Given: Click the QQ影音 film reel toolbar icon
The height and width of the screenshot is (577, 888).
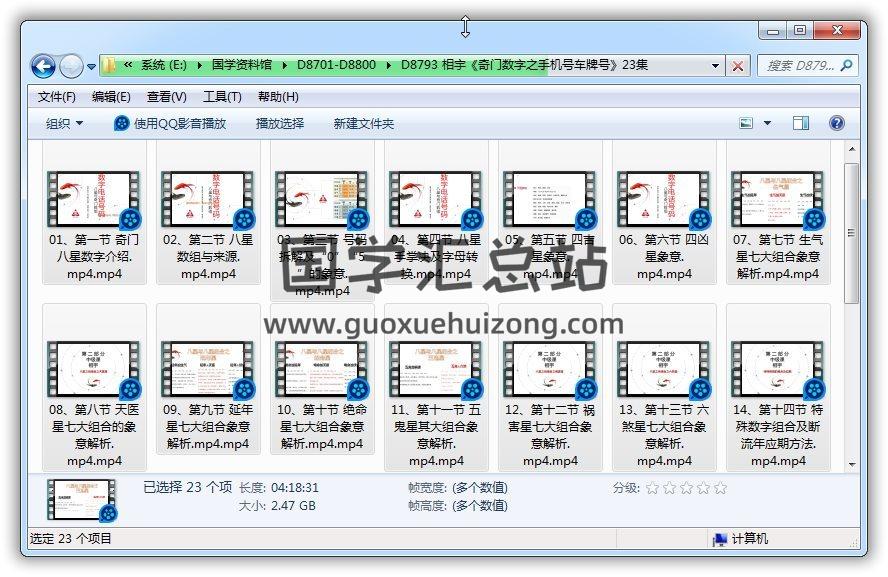Looking at the screenshot, I should [121, 123].
